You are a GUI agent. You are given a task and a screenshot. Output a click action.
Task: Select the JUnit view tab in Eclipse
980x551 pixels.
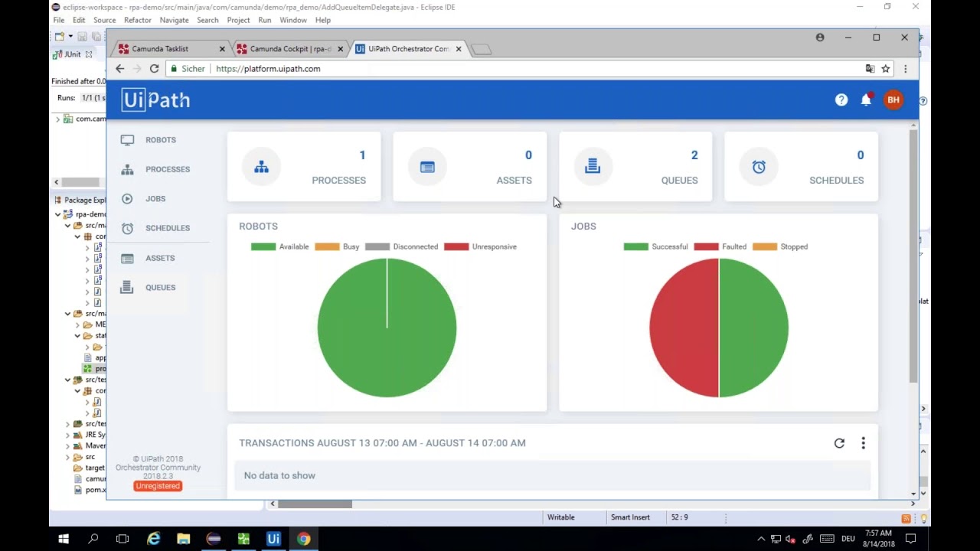pos(73,54)
